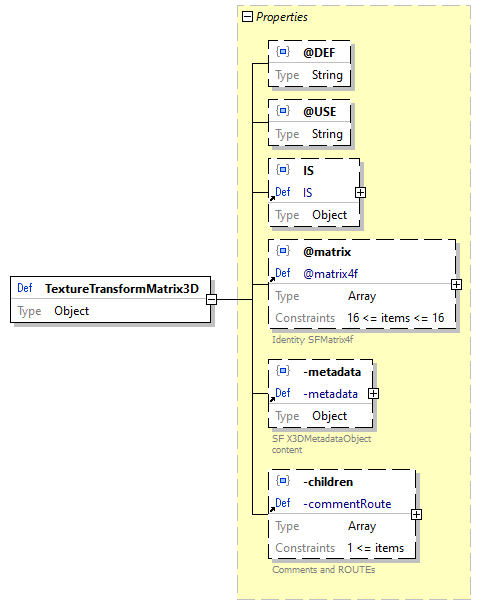Click the 'Comments and ROUTEs' annotation
Viewport: 487px width, 612px height.
click(323, 569)
